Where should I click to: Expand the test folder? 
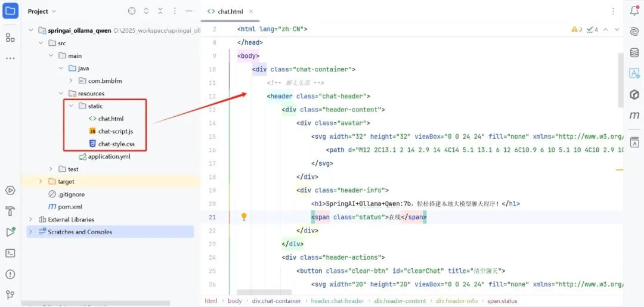point(51,169)
